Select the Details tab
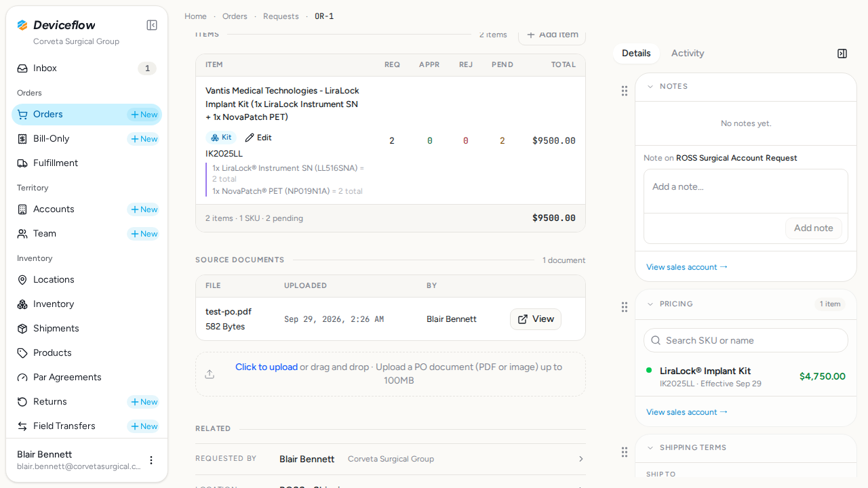The image size is (868, 488). 636,54
